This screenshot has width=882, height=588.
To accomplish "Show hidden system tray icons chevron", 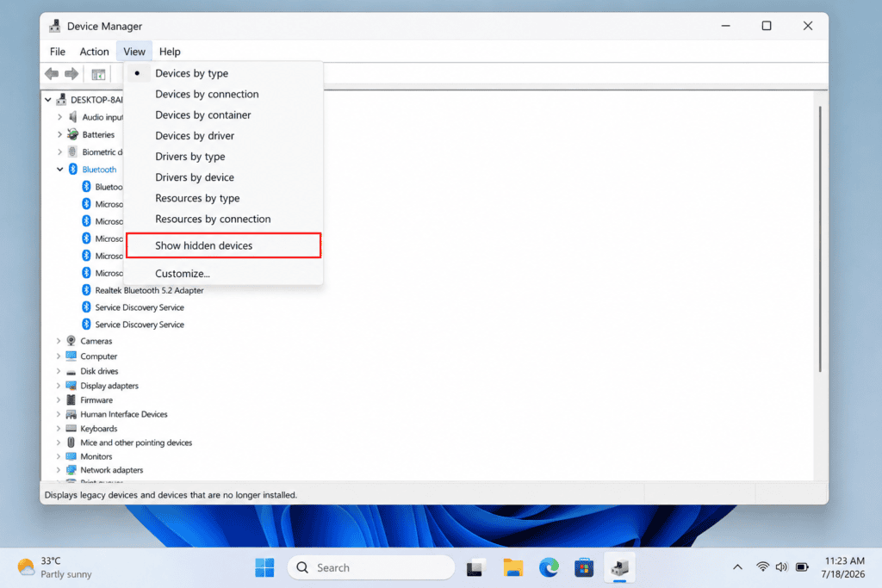I will click(x=737, y=567).
